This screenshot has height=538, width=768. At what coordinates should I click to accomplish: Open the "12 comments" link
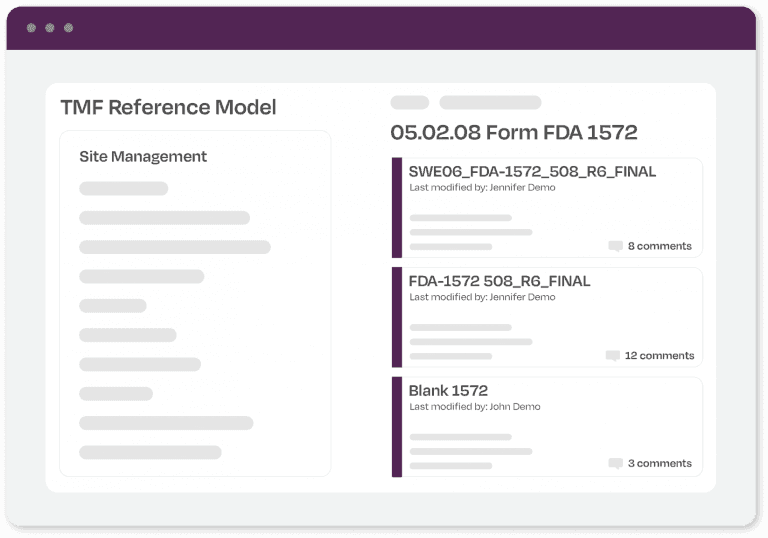(x=659, y=356)
